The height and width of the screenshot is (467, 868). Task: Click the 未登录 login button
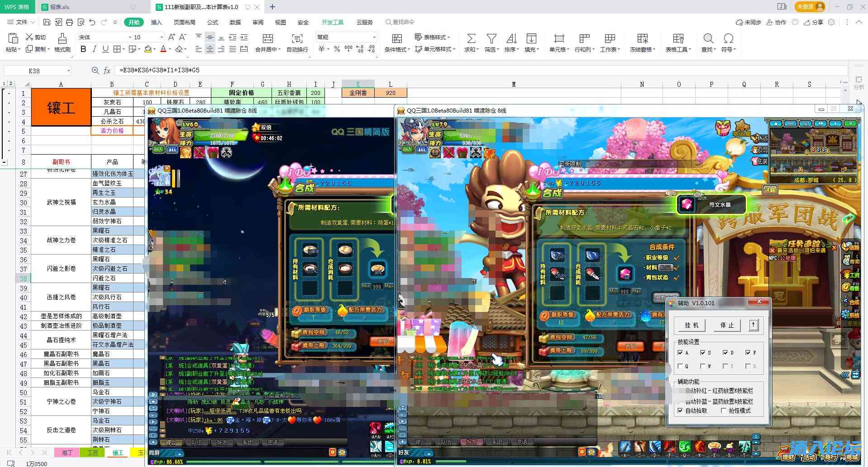tap(810, 7)
